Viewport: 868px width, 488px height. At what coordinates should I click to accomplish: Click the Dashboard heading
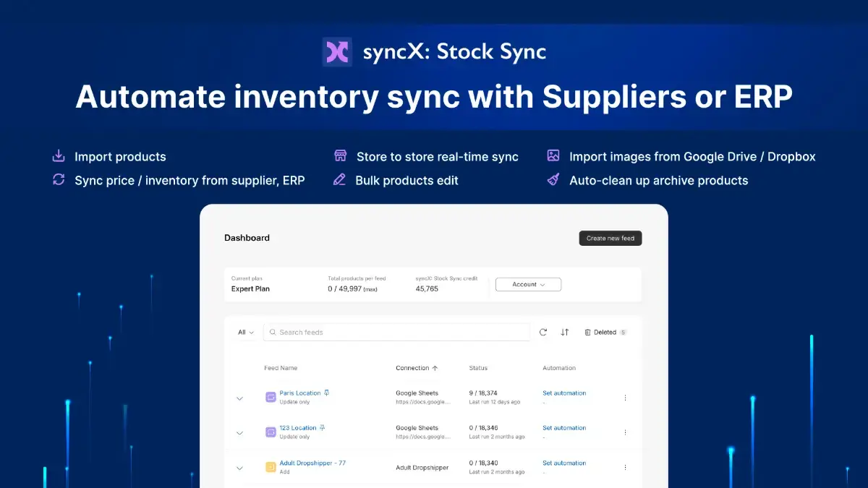[x=247, y=238]
